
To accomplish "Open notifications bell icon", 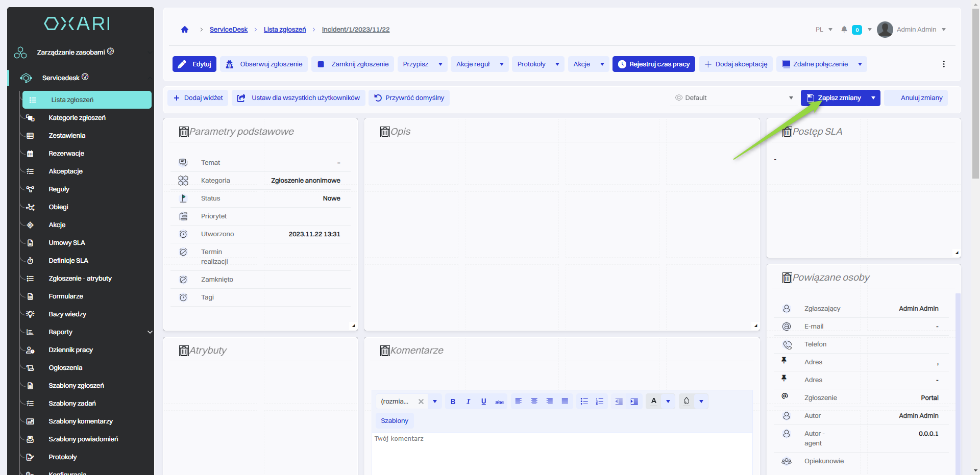I will [844, 30].
